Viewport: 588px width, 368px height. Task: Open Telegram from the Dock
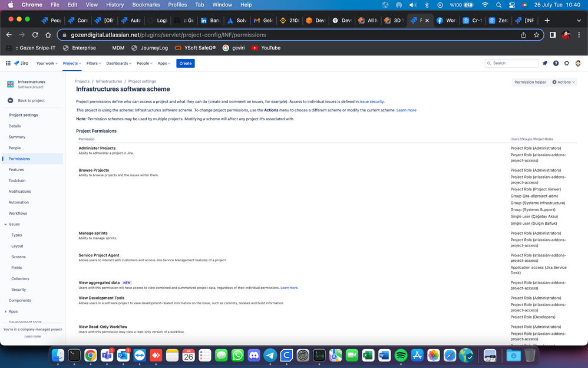270,355
